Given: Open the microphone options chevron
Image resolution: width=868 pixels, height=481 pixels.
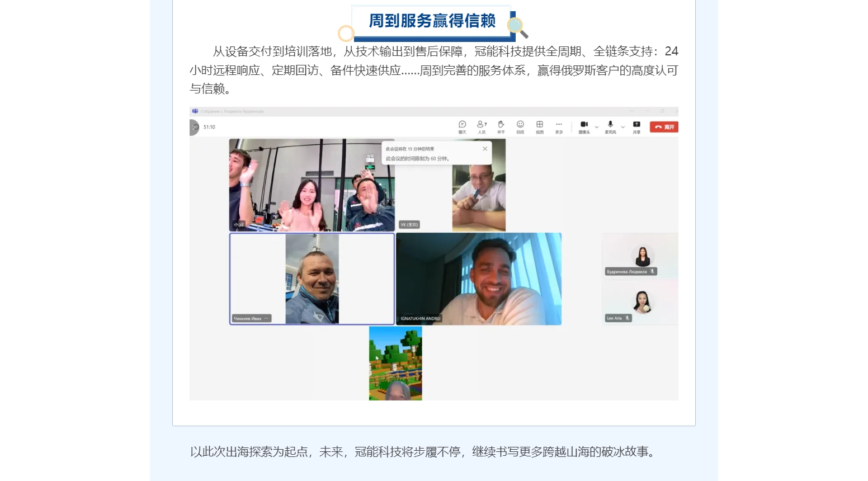Looking at the screenshot, I should coord(622,126).
